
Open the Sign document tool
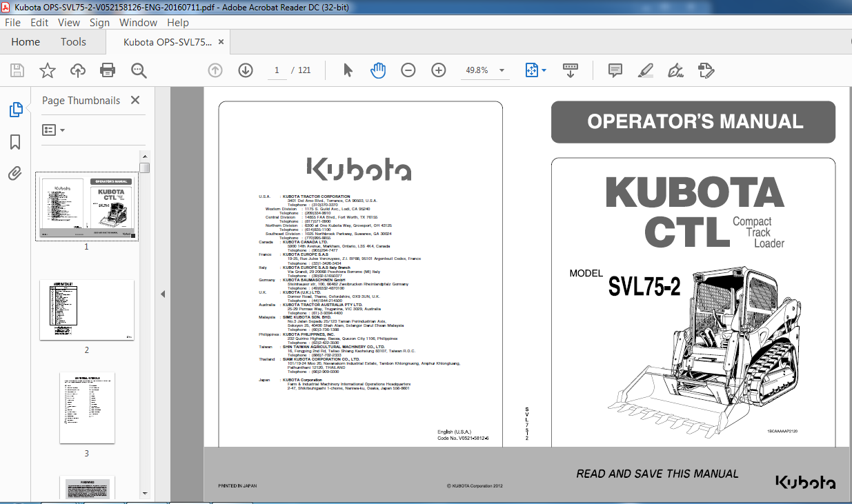(675, 70)
